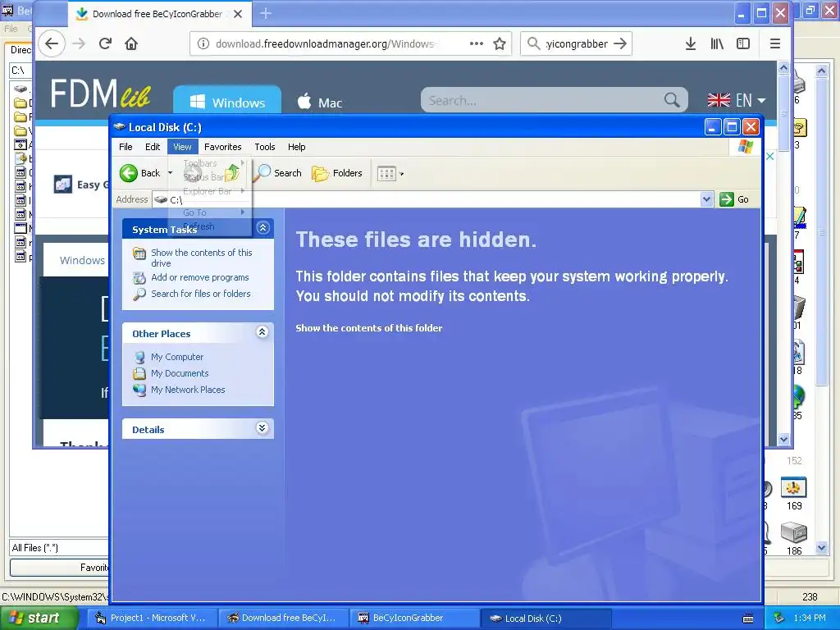The image size is (840, 630).
Task: Open Firefox page actions three-dots menu
Action: tap(477, 43)
